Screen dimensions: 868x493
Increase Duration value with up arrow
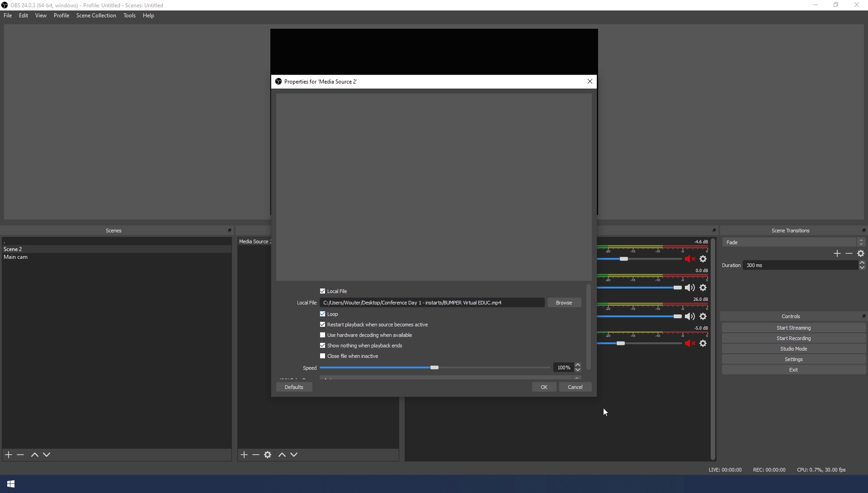coord(862,263)
